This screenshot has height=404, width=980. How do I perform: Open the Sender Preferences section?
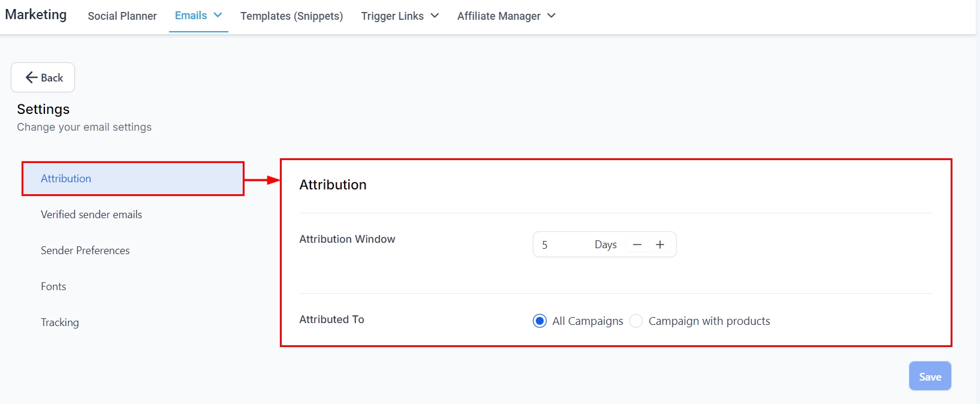point(85,251)
